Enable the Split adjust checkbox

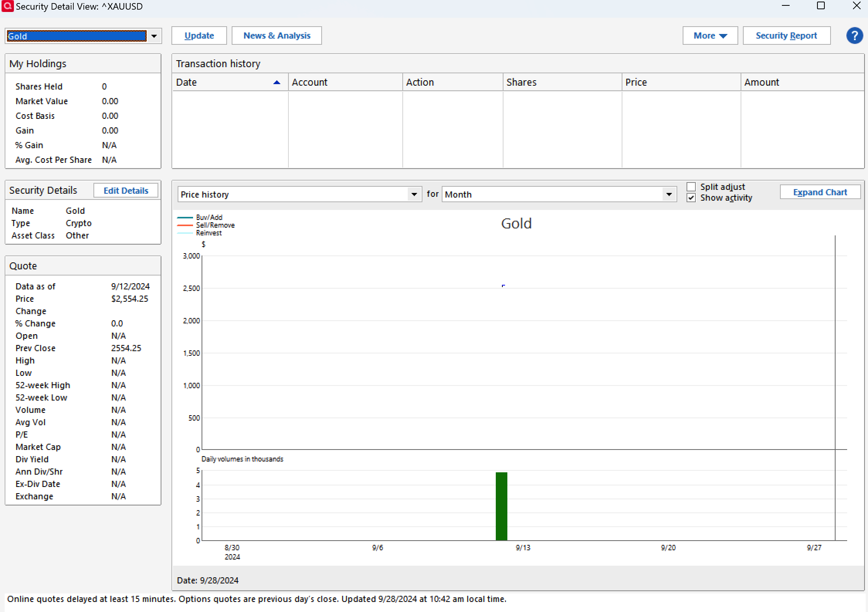tap(691, 187)
